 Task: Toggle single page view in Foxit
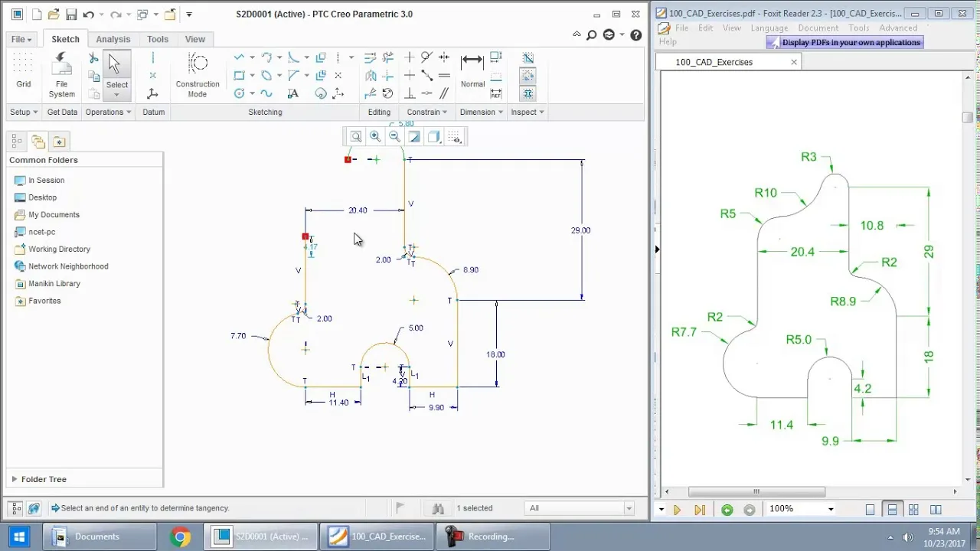pos(870,510)
